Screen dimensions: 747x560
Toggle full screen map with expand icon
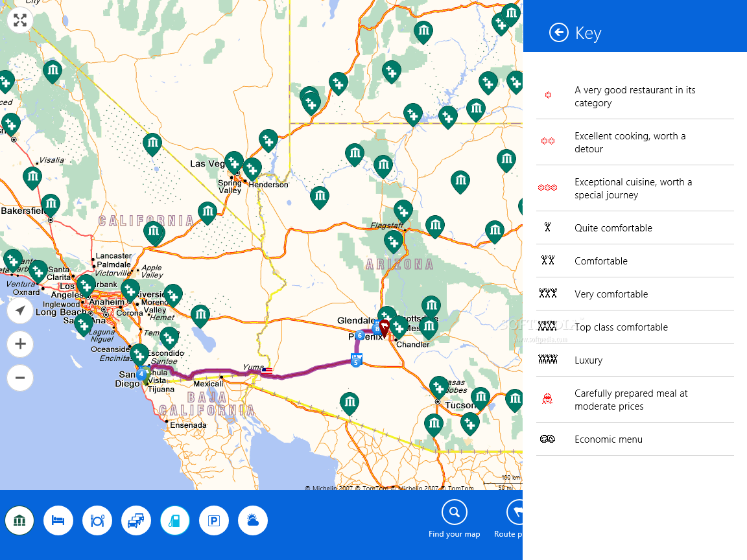[x=20, y=20]
